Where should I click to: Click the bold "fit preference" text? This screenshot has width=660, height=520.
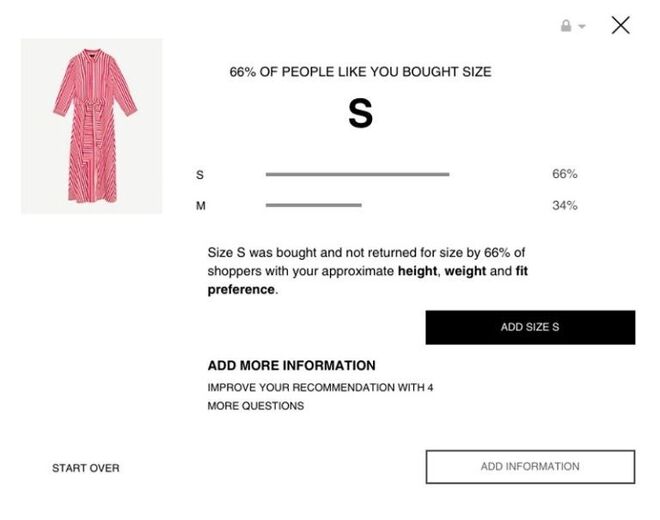[x=241, y=290]
